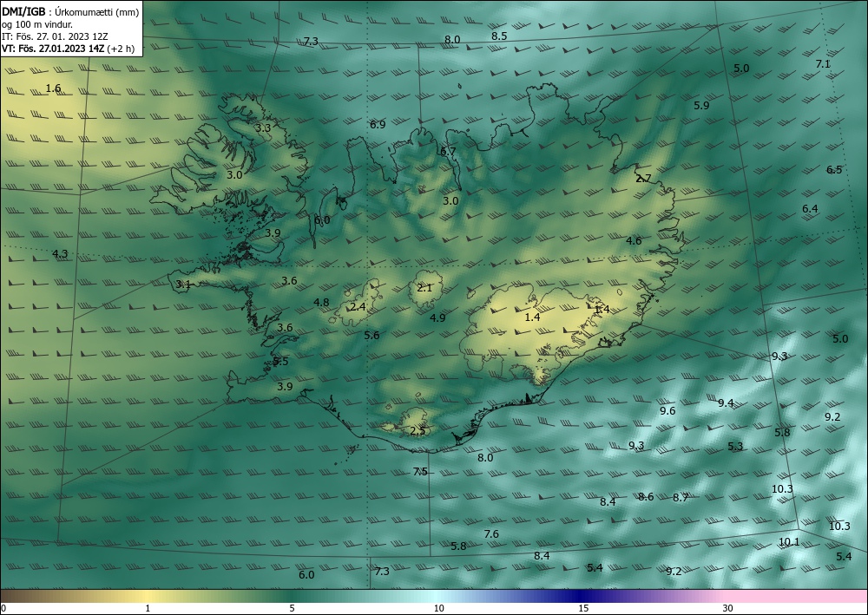Click the map value "3.1"

183,285
